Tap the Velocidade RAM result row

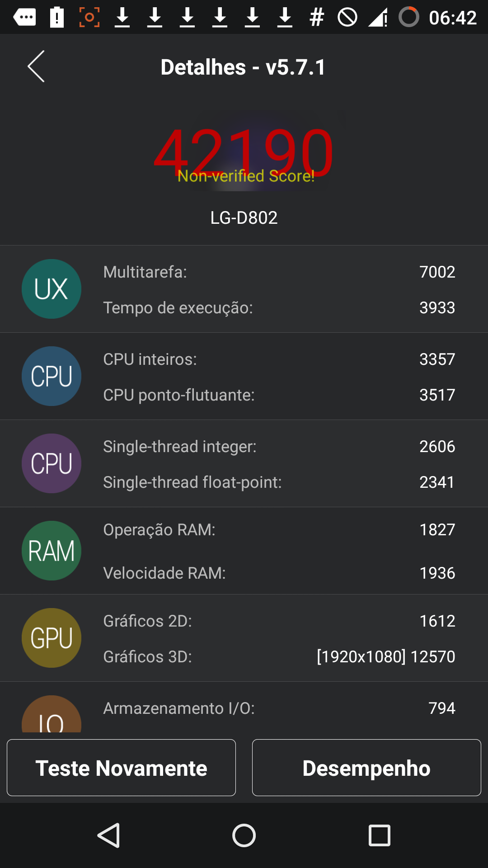click(279, 573)
